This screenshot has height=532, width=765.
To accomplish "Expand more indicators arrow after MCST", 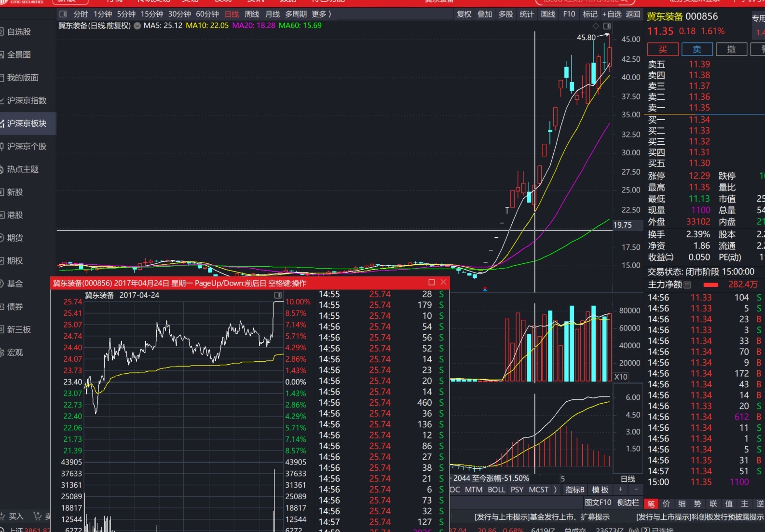I will (555, 490).
